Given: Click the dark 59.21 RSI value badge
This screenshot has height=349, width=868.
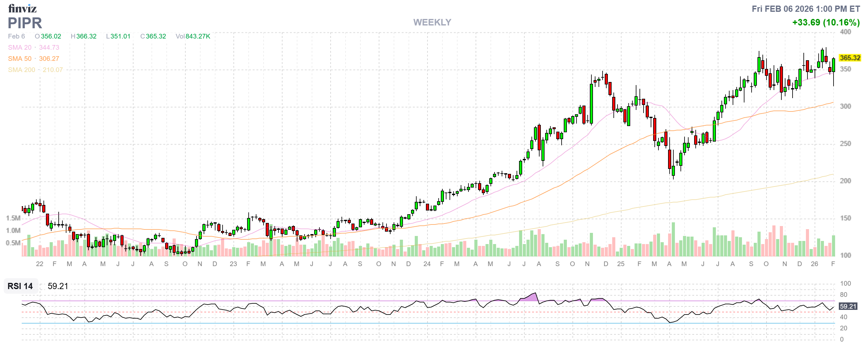Looking at the screenshot, I should pos(848,306).
